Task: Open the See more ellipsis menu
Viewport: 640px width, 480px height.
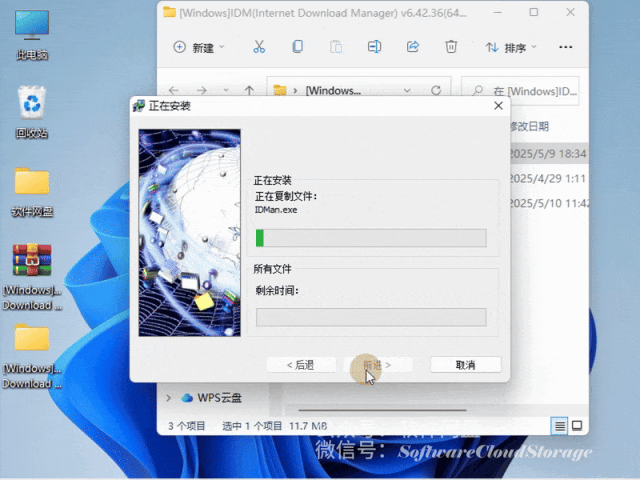Action: point(565,47)
